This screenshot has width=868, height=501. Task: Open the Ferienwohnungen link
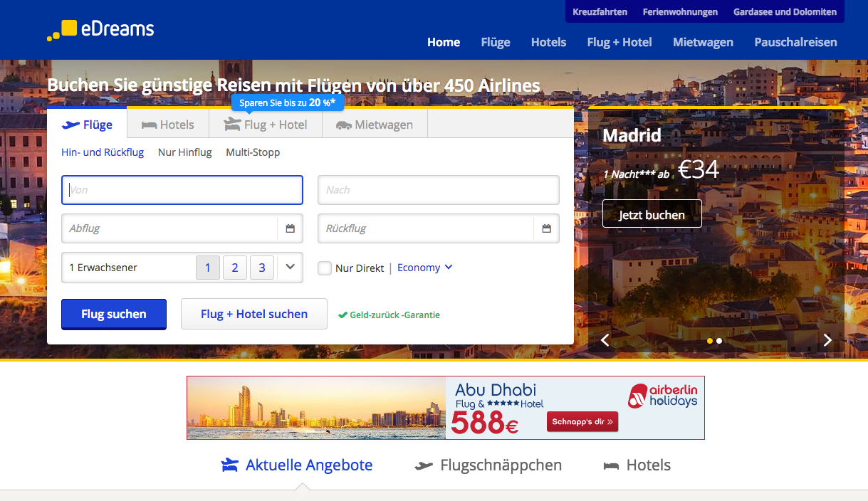click(x=681, y=11)
